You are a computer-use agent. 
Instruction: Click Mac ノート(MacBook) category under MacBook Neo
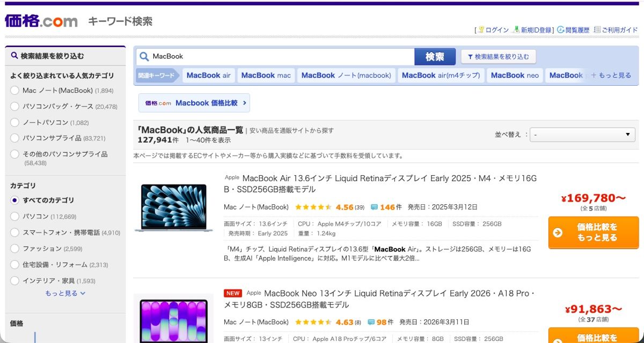tap(256, 322)
